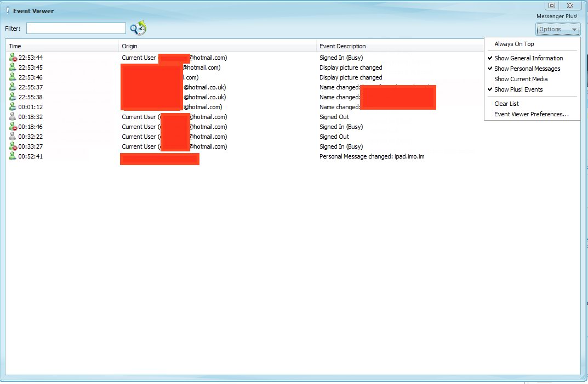The width and height of the screenshot is (588, 384).
Task: Sort list by Origin column header
Action: coord(218,46)
